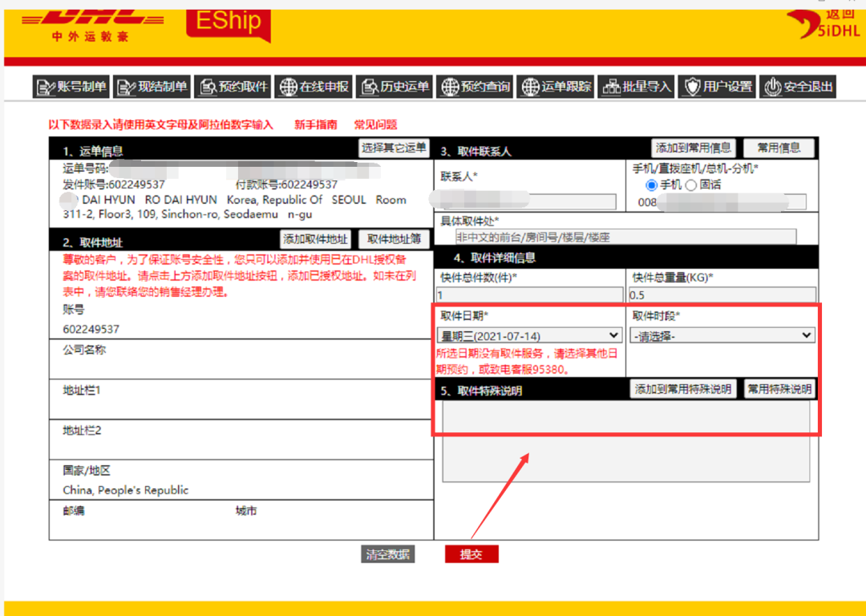
Task: Click 清空数据 to clear the form
Action: [387, 553]
